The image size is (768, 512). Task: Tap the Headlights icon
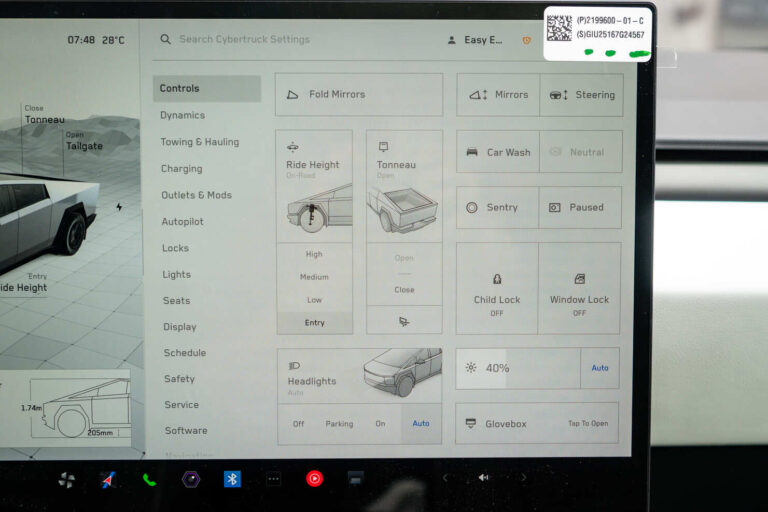(294, 366)
